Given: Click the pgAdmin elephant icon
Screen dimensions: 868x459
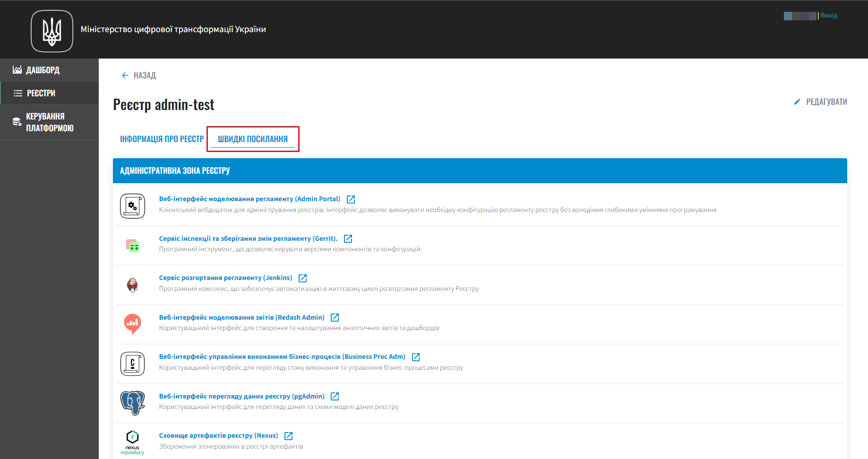Looking at the screenshot, I should tap(132, 403).
